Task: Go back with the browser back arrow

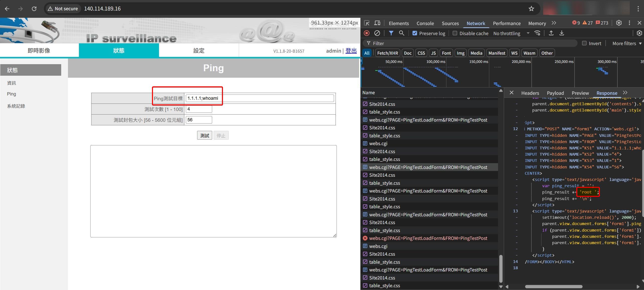Action: tap(7, 9)
